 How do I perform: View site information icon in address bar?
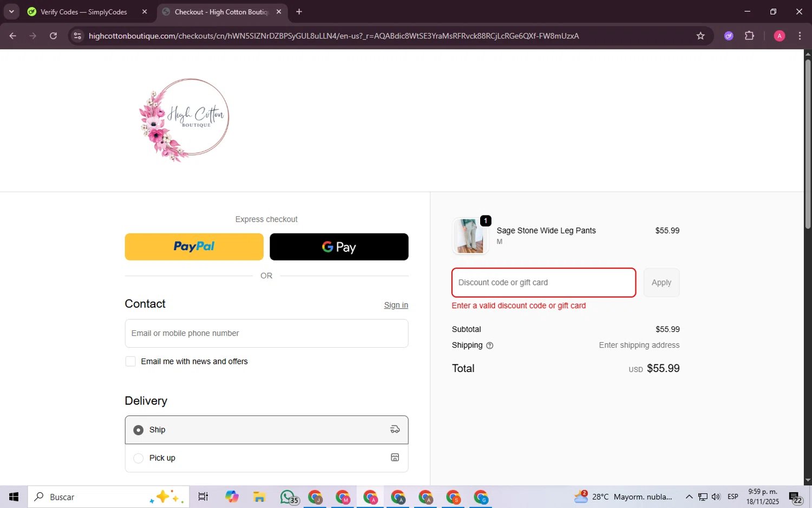point(77,36)
